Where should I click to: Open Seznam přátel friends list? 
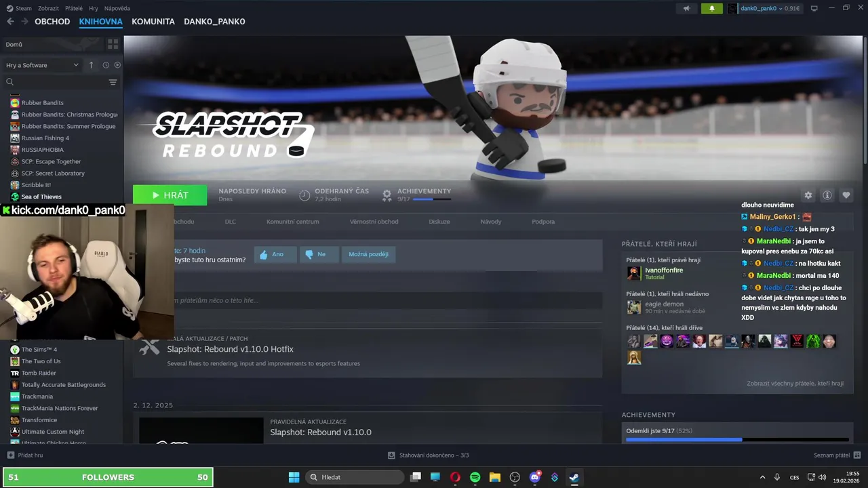(x=837, y=455)
